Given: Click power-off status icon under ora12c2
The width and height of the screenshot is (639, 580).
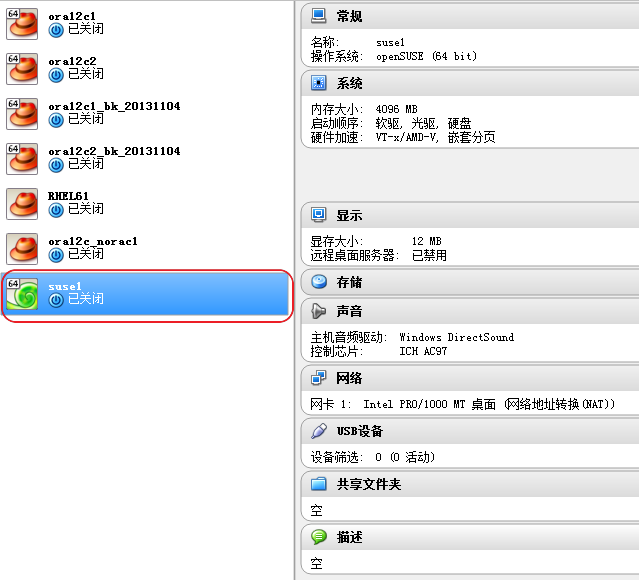Looking at the screenshot, I should click(x=56, y=75).
